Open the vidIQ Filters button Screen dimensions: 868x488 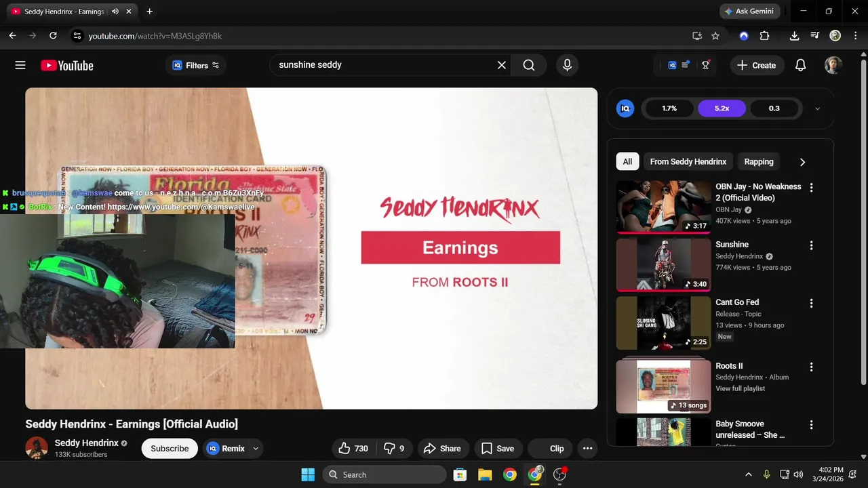click(x=195, y=65)
